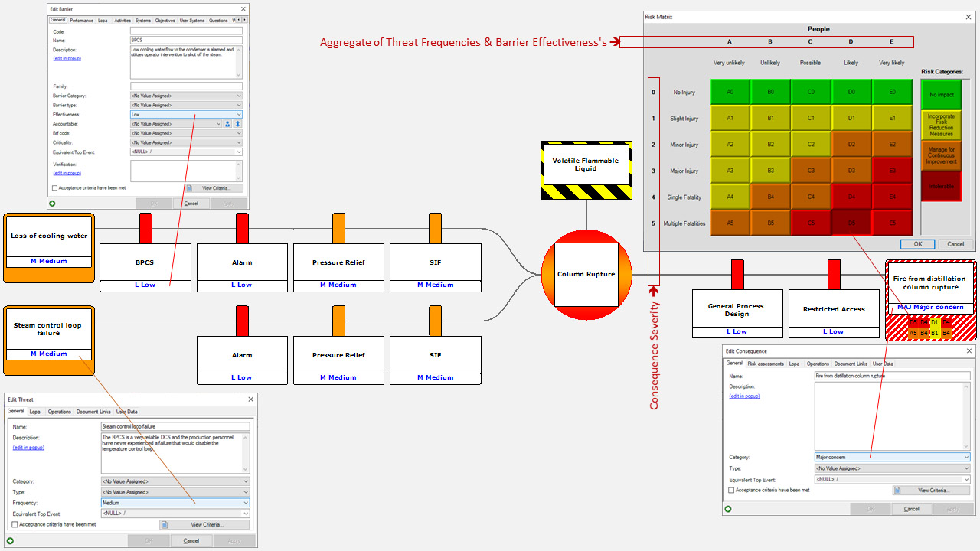The width and height of the screenshot is (980, 551).
Task: Click green arrow icon in Edit Threat dialog
Action: pyautogui.click(x=11, y=540)
